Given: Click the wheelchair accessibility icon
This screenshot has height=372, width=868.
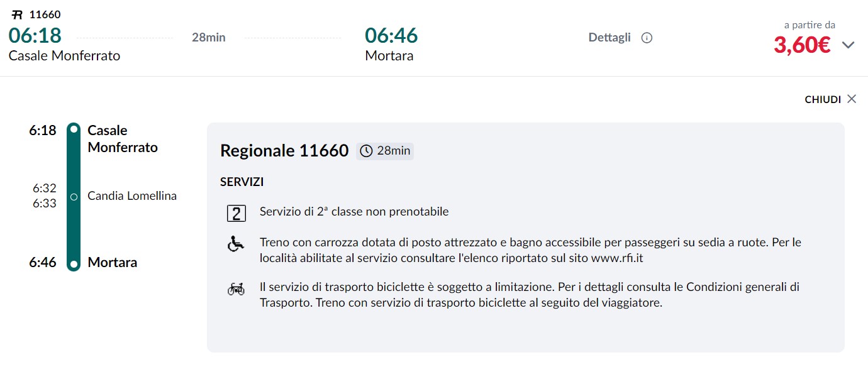Looking at the screenshot, I should tap(236, 244).
